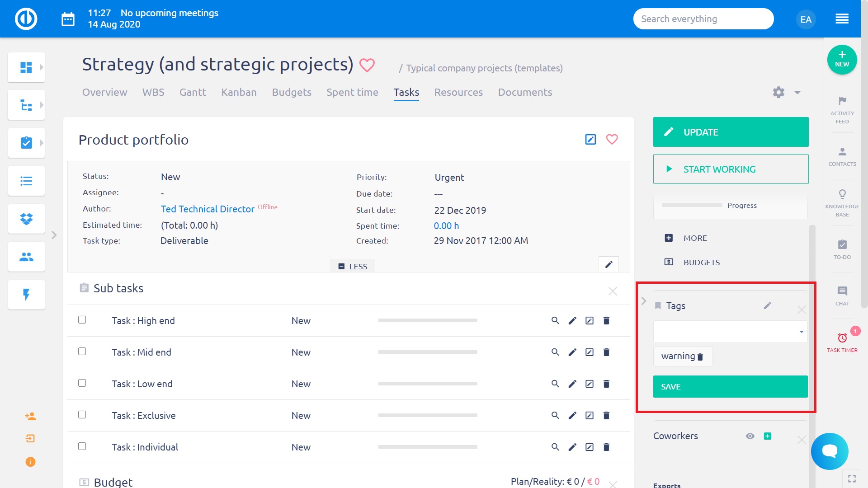Open the Tags dropdown combo box
The image size is (868, 488).
(730, 332)
